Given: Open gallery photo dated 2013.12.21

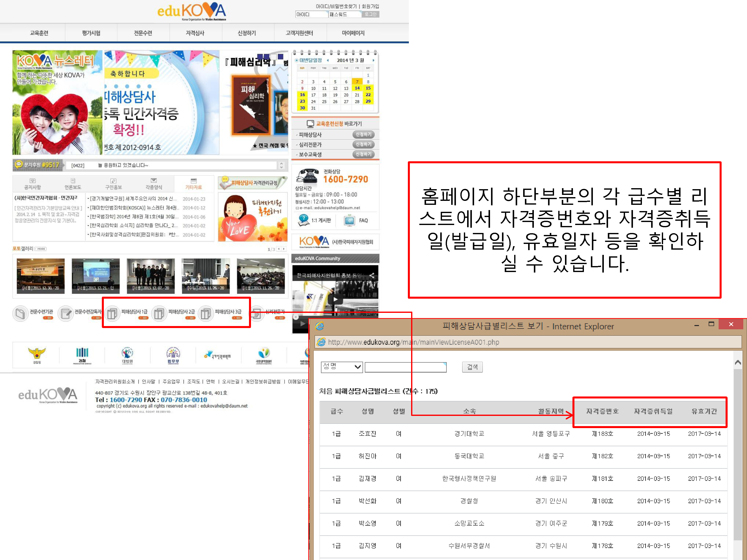Looking at the screenshot, I should (x=96, y=276).
